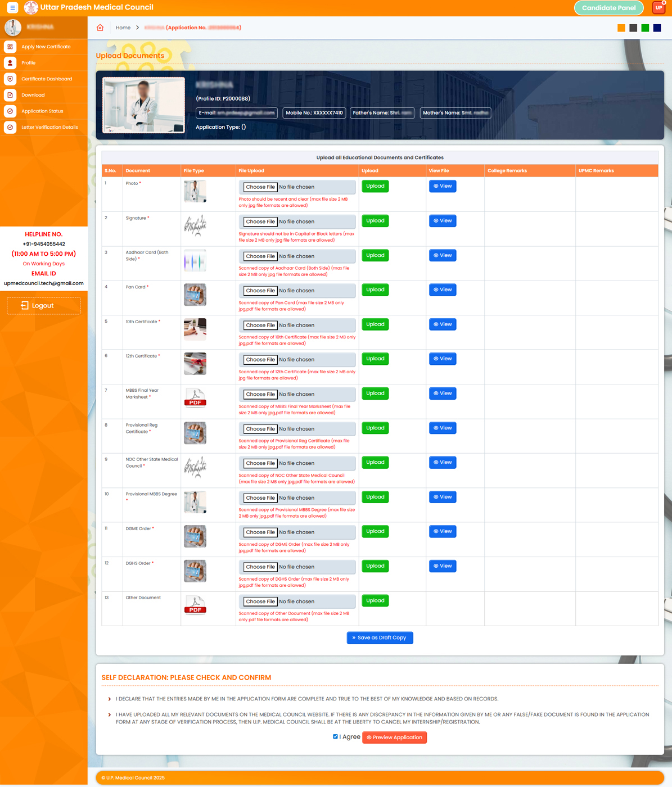Click the Download icon in sidebar

[10, 95]
